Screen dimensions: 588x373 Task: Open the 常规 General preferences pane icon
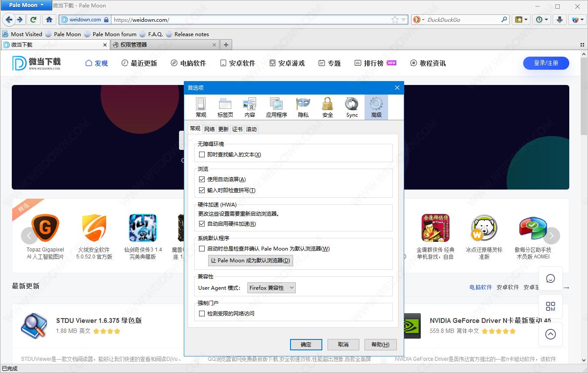click(201, 107)
